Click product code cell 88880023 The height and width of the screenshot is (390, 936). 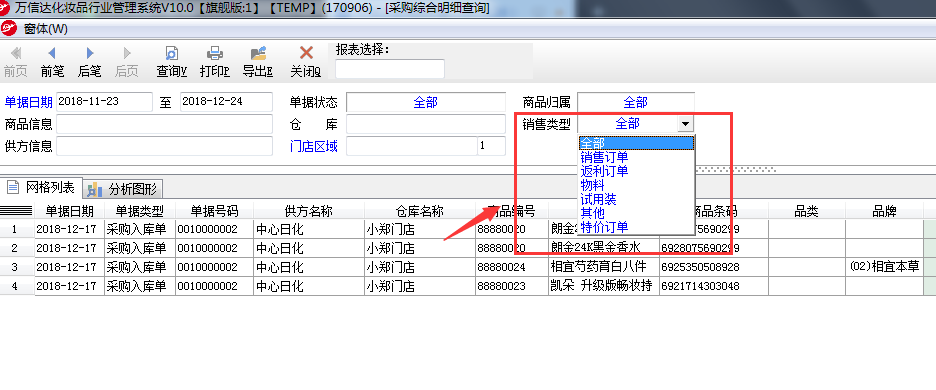pyautogui.click(x=512, y=286)
